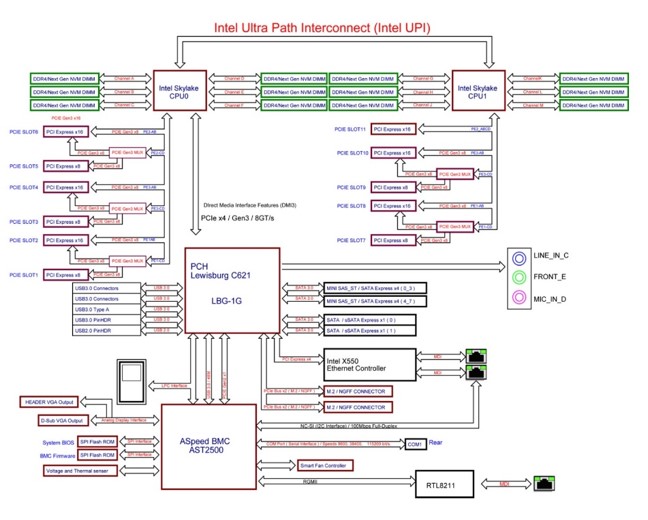This screenshot has width=648, height=520.
Task: Select the PCH Lewisburg C621 block
Action: click(232, 290)
